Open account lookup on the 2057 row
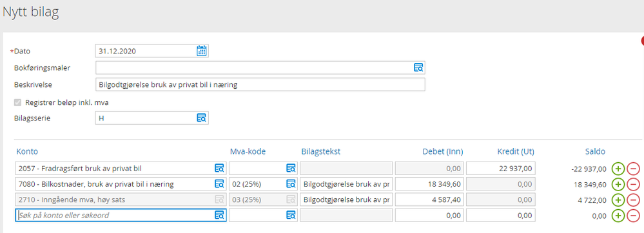 click(219, 168)
